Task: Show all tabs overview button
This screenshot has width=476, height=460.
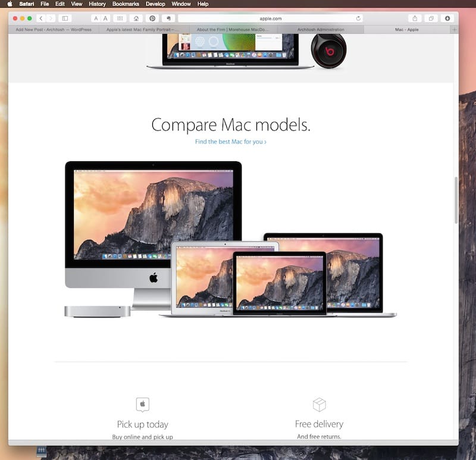Action: click(x=431, y=18)
